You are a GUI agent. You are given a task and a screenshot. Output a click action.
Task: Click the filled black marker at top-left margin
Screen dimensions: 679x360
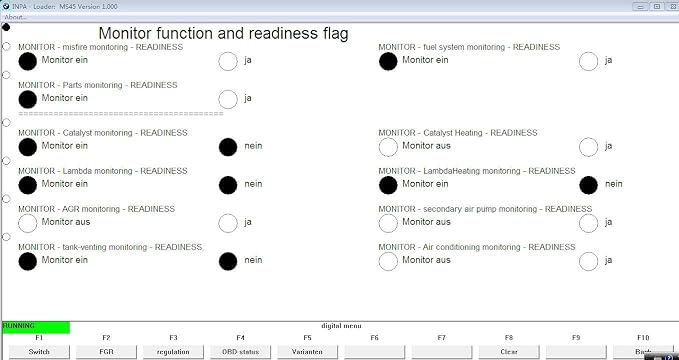tap(6, 27)
